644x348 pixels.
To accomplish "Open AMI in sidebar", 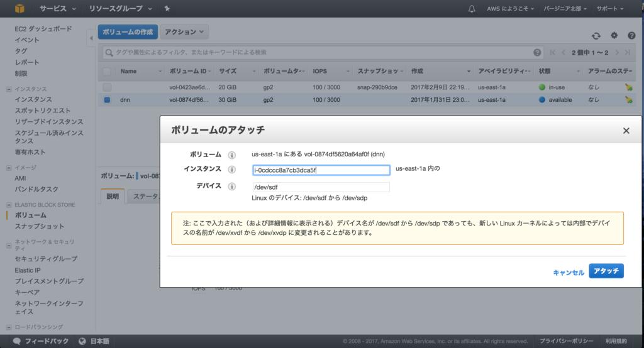I will coord(20,178).
